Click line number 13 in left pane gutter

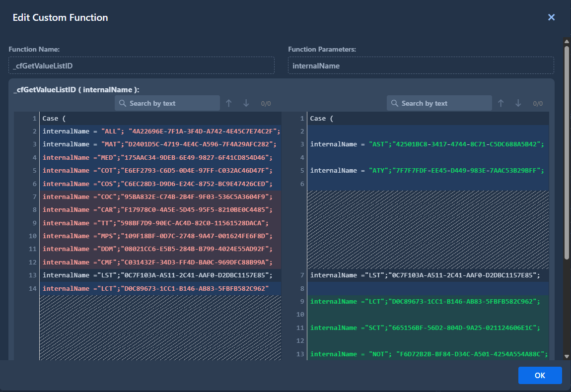[x=34, y=275]
